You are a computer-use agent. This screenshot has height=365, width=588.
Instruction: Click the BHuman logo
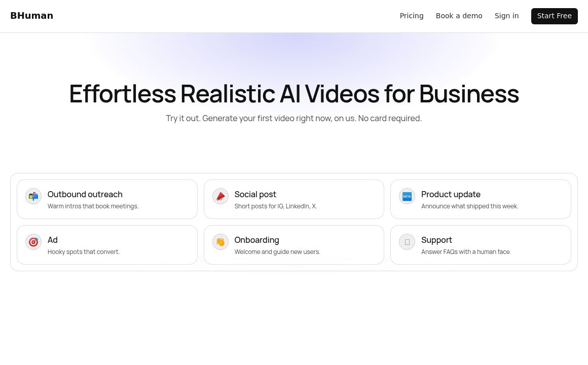click(31, 16)
